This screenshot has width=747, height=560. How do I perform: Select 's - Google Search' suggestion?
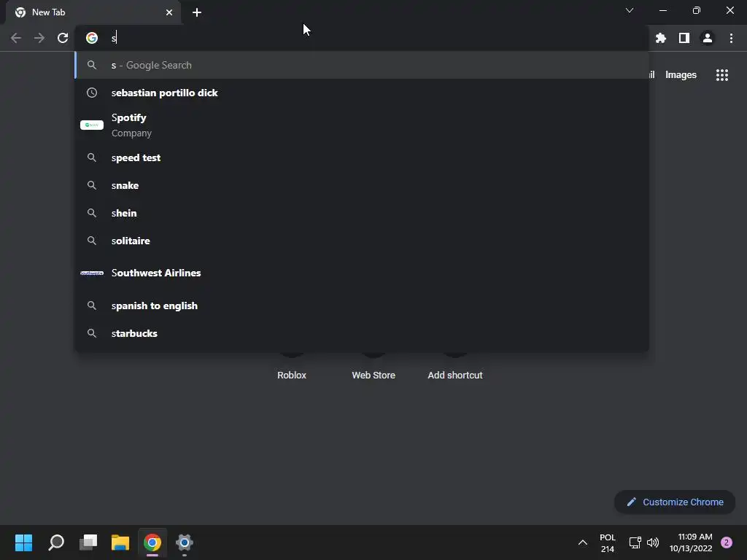coord(362,65)
